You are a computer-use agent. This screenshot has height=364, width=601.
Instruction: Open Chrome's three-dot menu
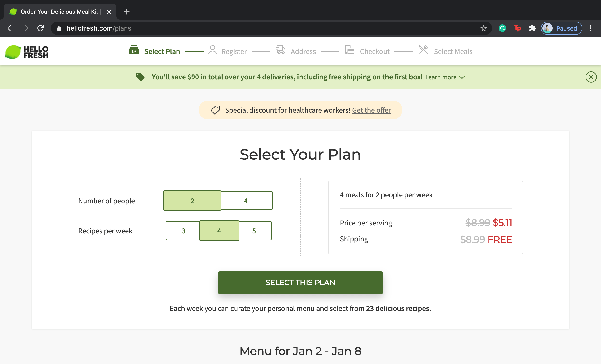590,28
